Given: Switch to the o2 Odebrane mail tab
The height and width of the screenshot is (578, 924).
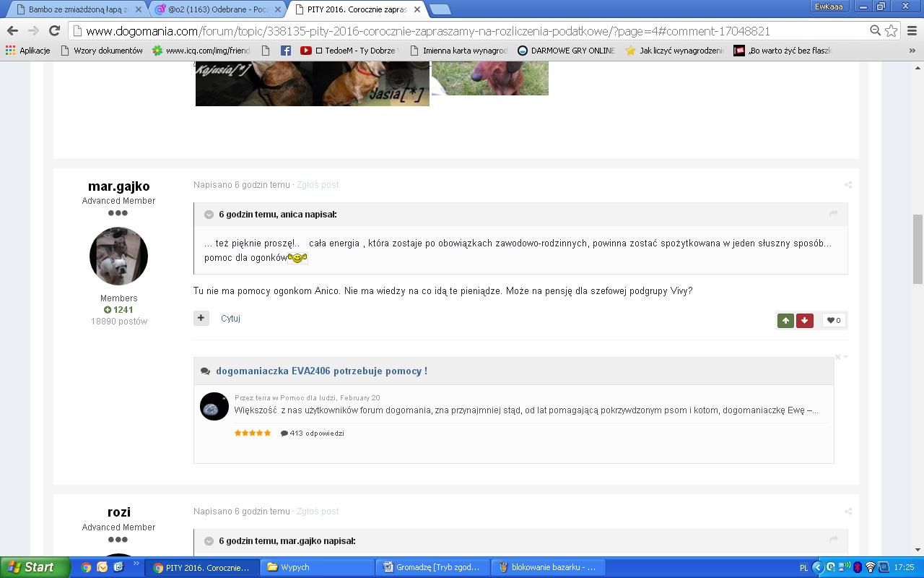Looking at the screenshot, I should [x=217, y=9].
